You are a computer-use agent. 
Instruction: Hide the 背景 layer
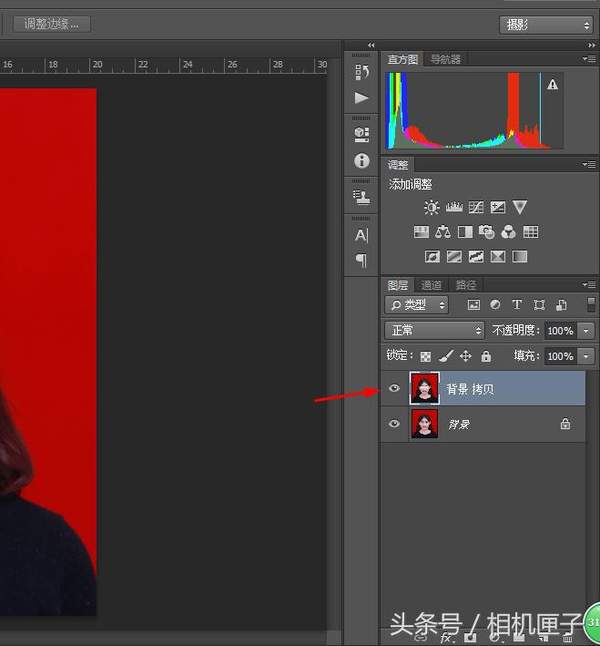[394, 424]
